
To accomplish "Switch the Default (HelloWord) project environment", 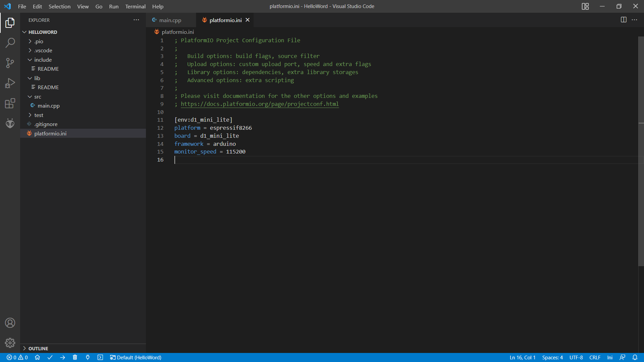I will [x=136, y=357].
